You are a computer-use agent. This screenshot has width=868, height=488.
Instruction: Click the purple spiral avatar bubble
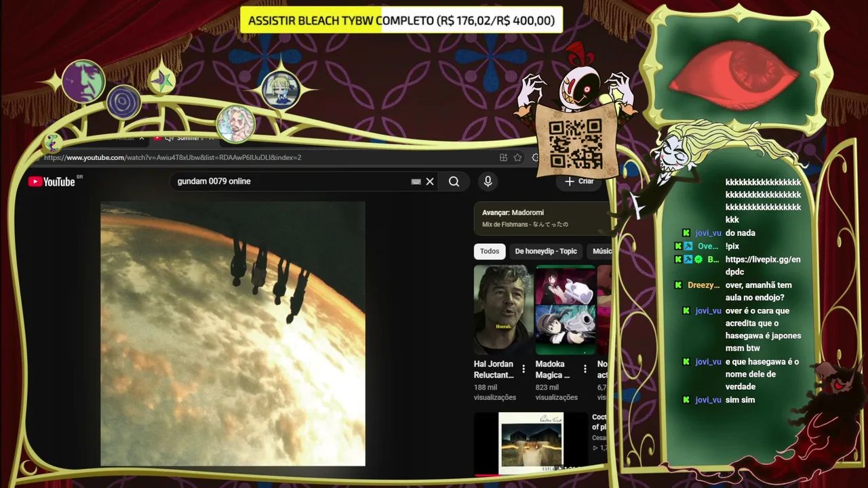[123, 103]
